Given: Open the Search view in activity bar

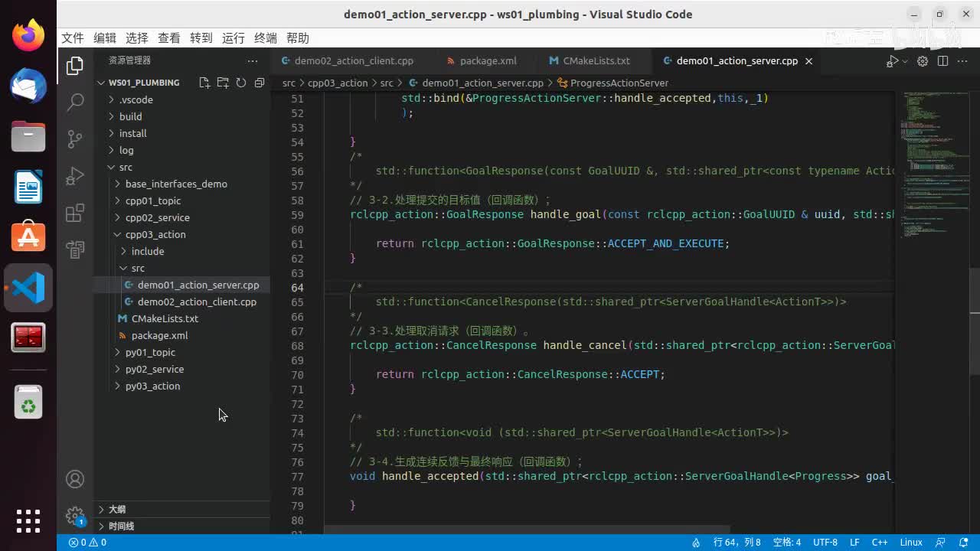Looking at the screenshot, I should [75, 102].
